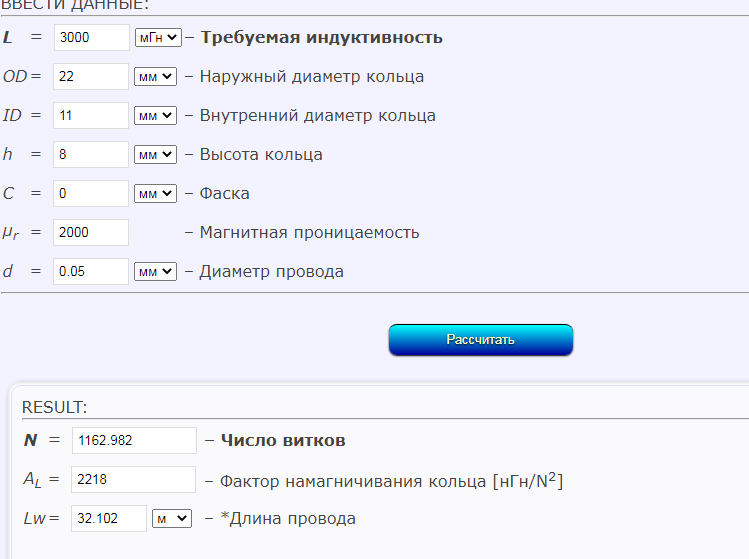The image size is (749, 559).
Task: Select the ring height h input field
Action: [91, 155]
